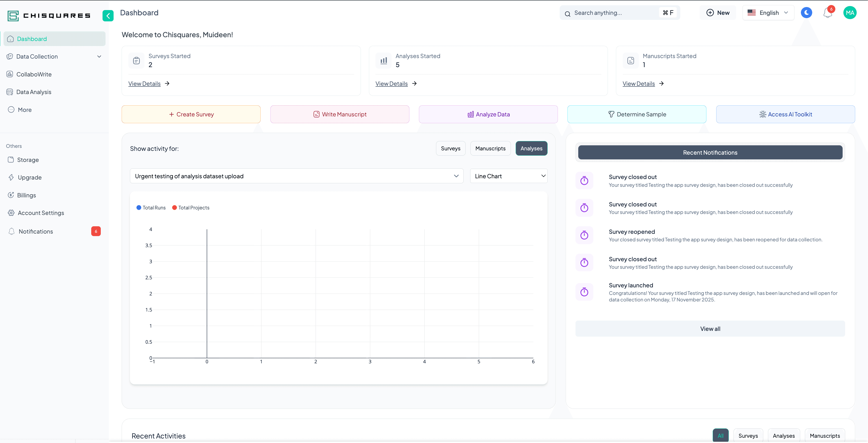Open the Survey launched notification text

click(723, 292)
